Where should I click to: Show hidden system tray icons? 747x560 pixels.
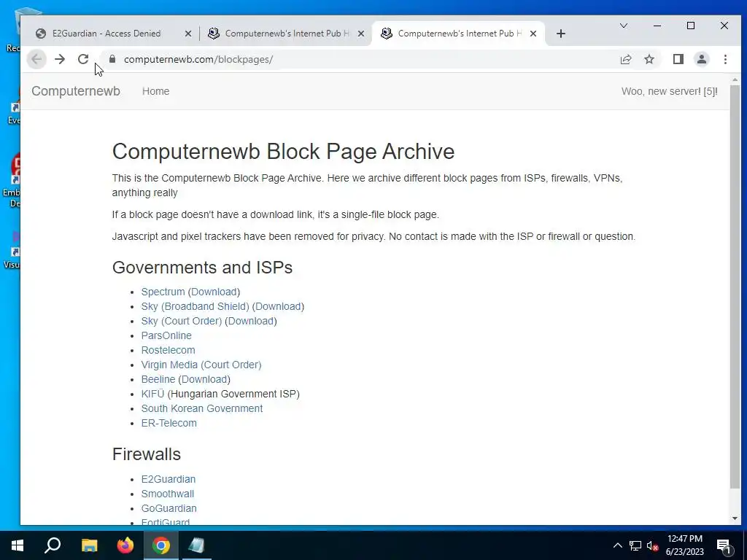617,545
